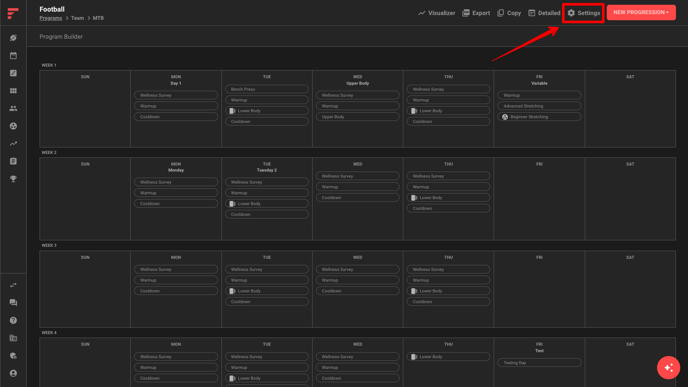The height and width of the screenshot is (387, 688).
Task: Open the note-edit icon in the sidebar
Action: [13, 73]
